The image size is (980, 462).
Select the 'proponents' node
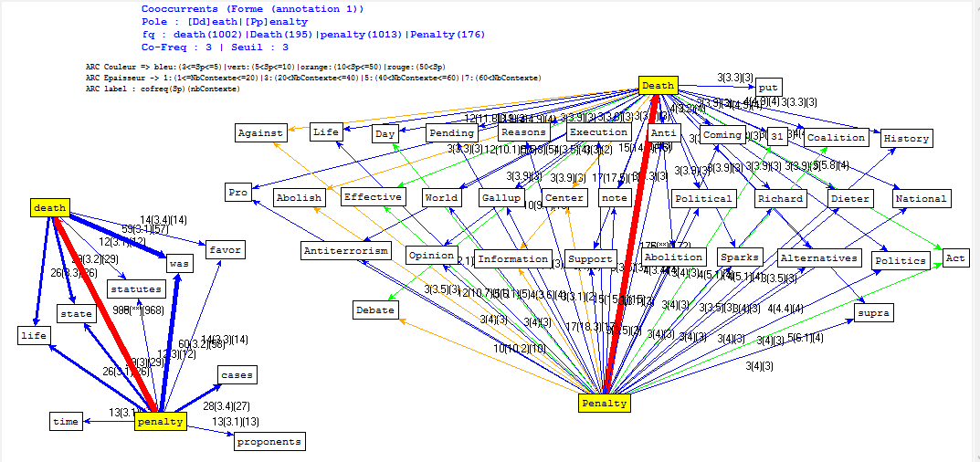coord(270,441)
